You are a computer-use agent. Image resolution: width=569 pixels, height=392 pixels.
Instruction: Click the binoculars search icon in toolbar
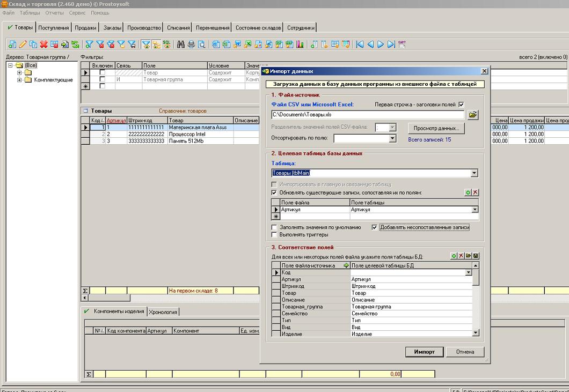pyautogui.click(x=181, y=45)
